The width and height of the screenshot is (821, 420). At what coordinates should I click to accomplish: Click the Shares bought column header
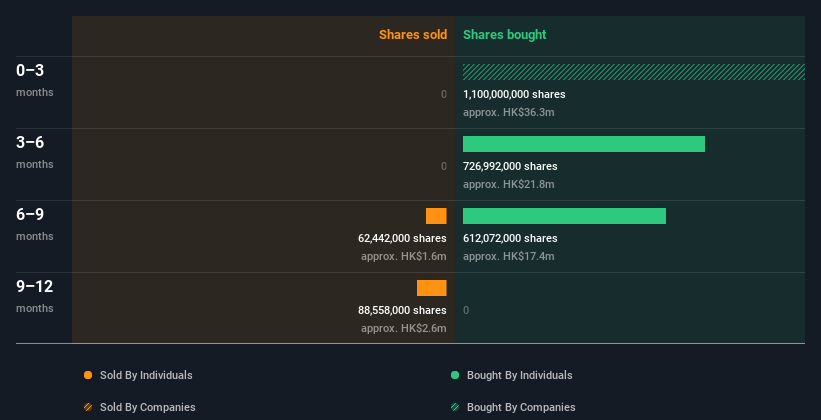[x=505, y=35]
